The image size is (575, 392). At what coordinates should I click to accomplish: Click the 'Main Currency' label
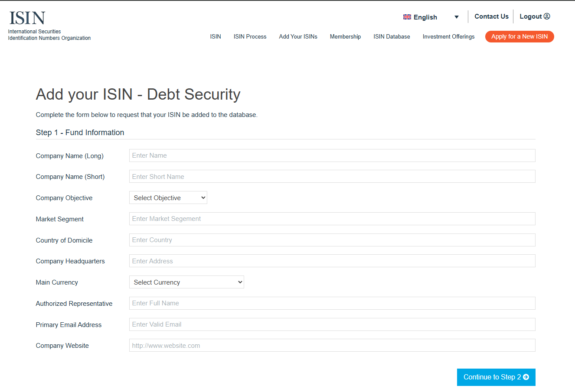pyautogui.click(x=57, y=282)
